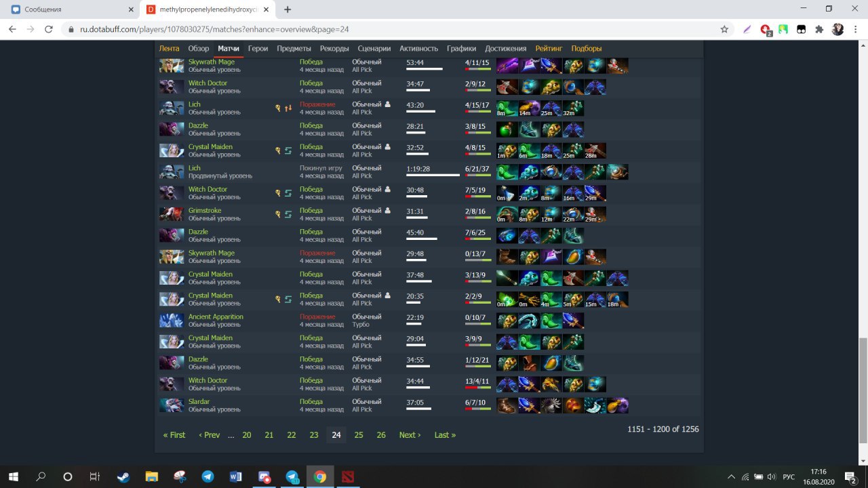Click Dazzle portrait in 28:21 match row
This screenshot has width=868, height=488.
click(172, 129)
